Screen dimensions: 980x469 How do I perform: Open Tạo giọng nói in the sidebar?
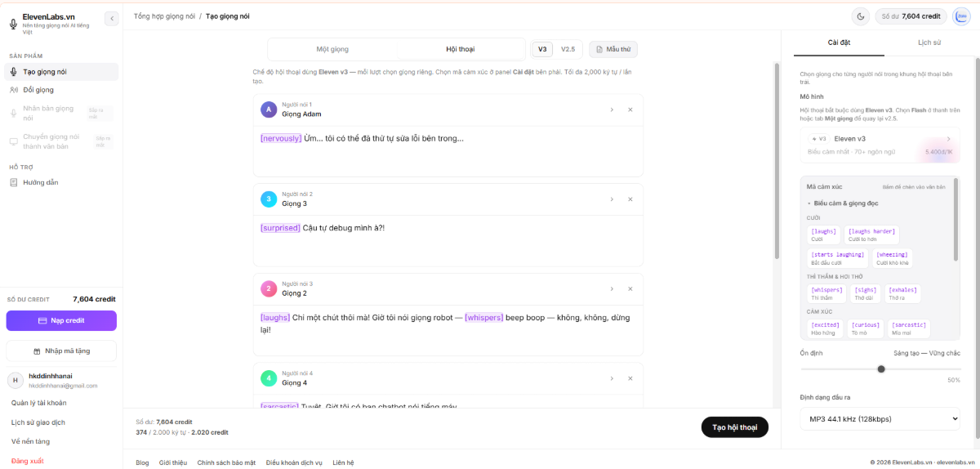(62, 72)
